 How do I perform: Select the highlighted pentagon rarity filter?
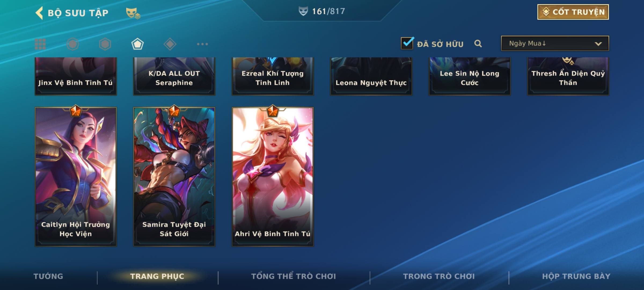(x=137, y=44)
